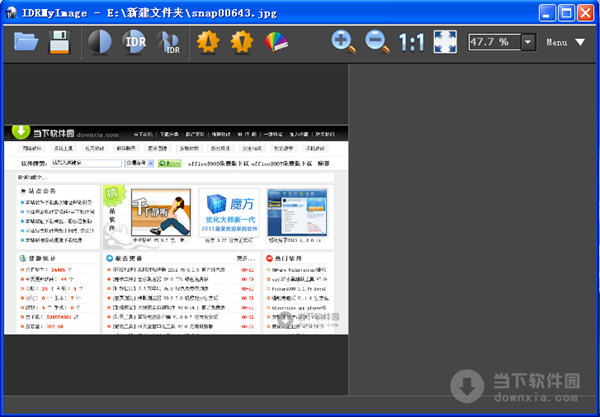Click the orange badge with down arrow
Viewport: 600px width, 417px height.
(x=242, y=42)
